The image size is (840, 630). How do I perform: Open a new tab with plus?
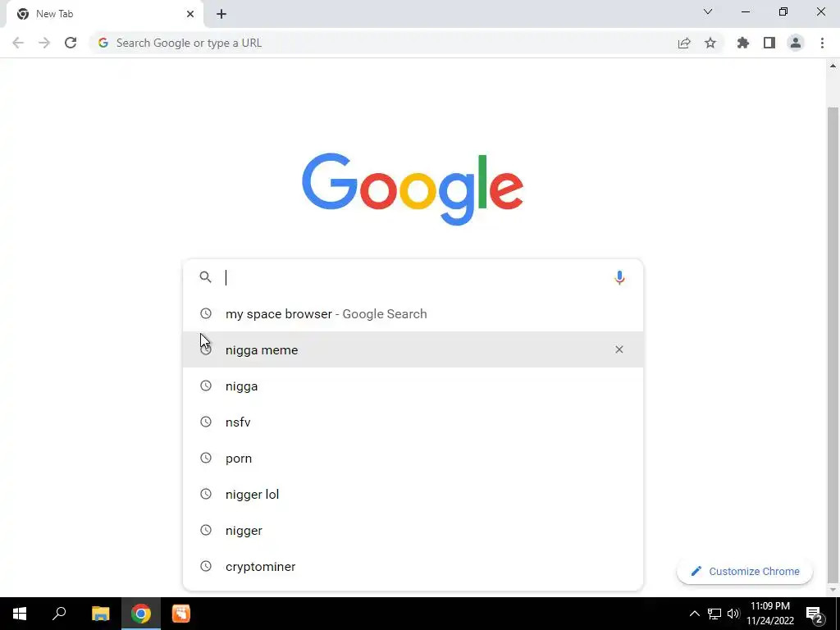point(221,14)
